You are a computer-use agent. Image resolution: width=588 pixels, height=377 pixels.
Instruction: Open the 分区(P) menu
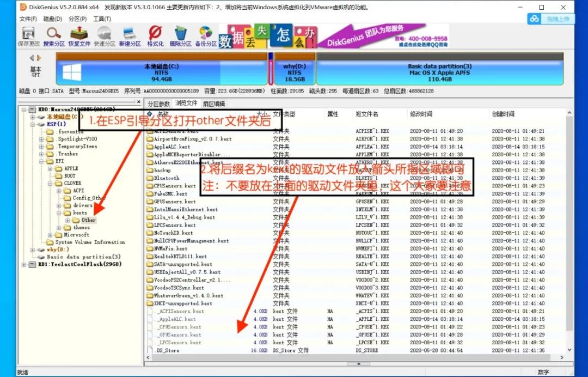[78, 19]
